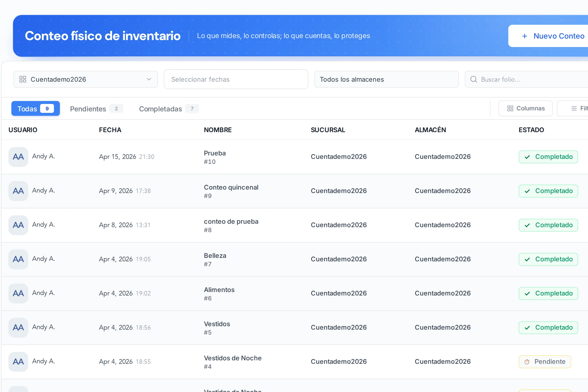Focus the Buscar folio search field
The height and width of the screenshot is (392, 588).
click(526, 79)
